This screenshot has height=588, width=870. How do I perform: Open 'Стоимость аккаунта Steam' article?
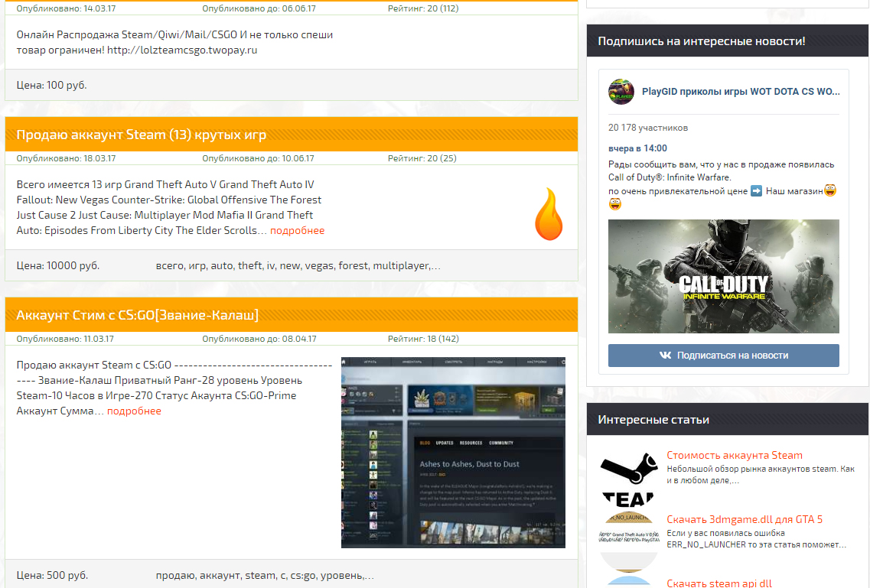click(735, 455)
